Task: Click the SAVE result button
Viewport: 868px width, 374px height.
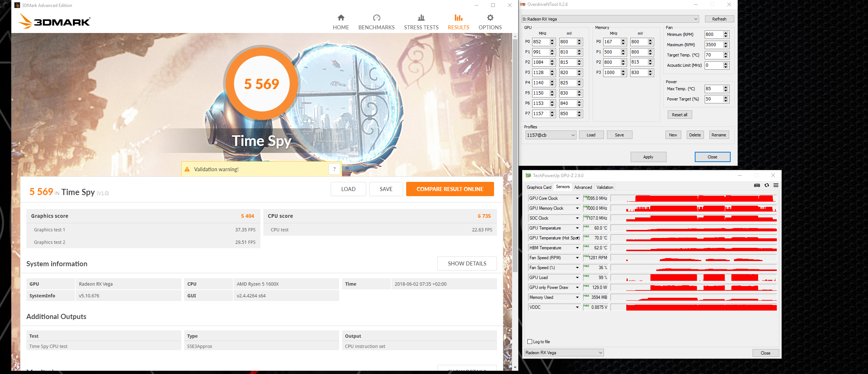Action: click(x=386, y=189)
